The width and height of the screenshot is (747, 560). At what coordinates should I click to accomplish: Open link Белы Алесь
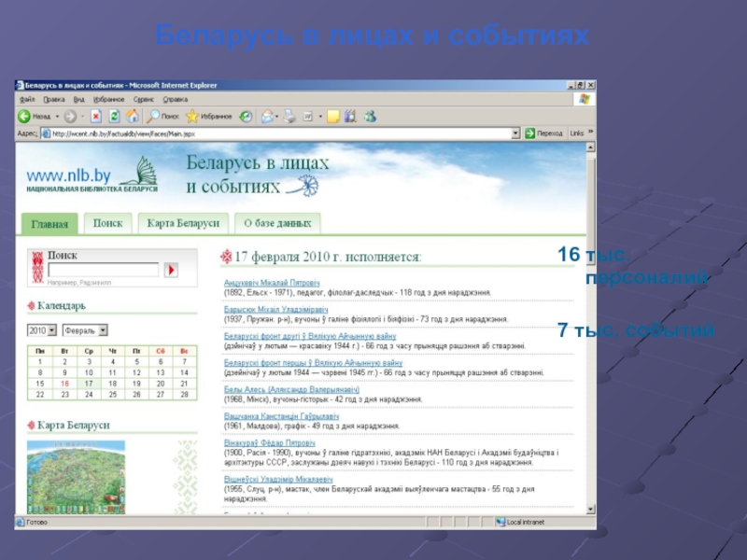(x=291, y=389)
